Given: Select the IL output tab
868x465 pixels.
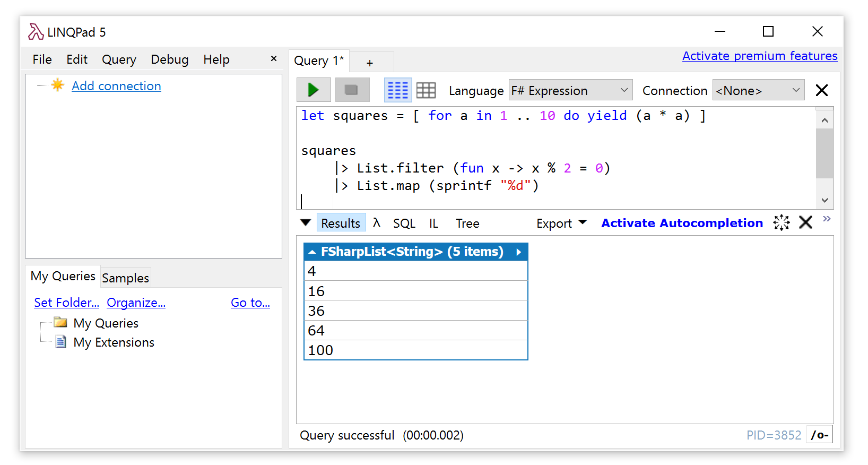Looking at the screenshot, I should click(433, 223).
